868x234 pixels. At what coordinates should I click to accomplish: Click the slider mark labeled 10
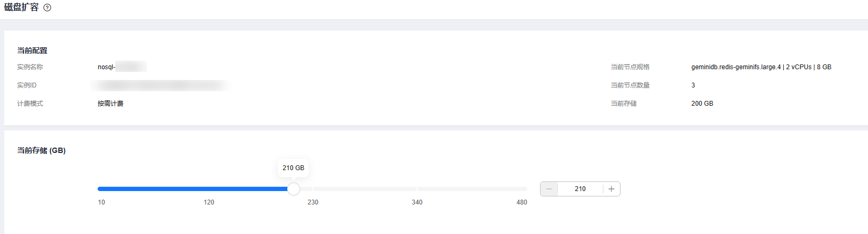tap(101, 202)
